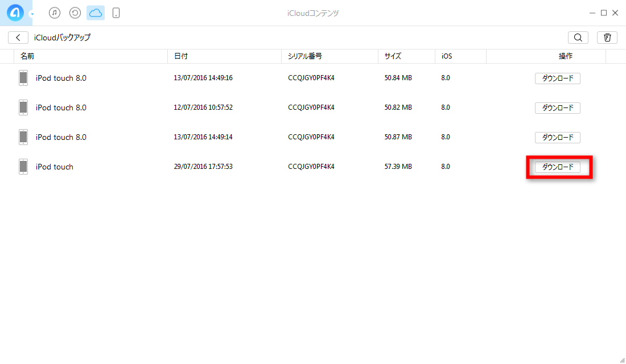Click the serial number in the 57.39 MB row

[311, 167]
